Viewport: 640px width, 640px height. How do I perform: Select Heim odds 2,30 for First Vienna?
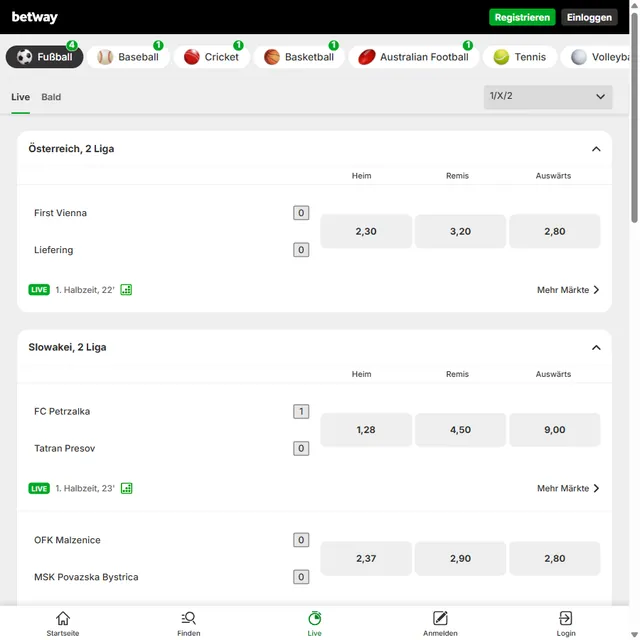(x=366, y=231)
